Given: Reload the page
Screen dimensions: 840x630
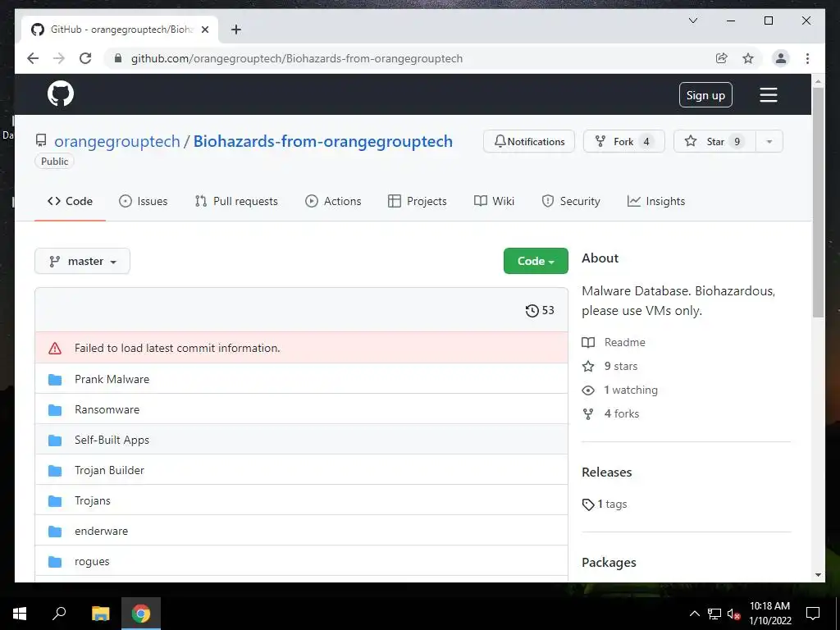Looking at the screenshot, I should pyautogui.click(x=85, y=58).
